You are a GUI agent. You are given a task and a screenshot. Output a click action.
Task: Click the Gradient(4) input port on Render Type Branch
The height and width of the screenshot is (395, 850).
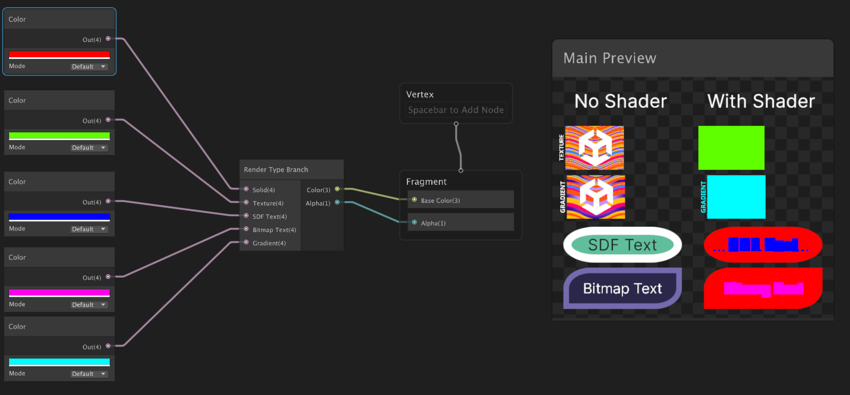pyautogui.click(x=246, y=243)
